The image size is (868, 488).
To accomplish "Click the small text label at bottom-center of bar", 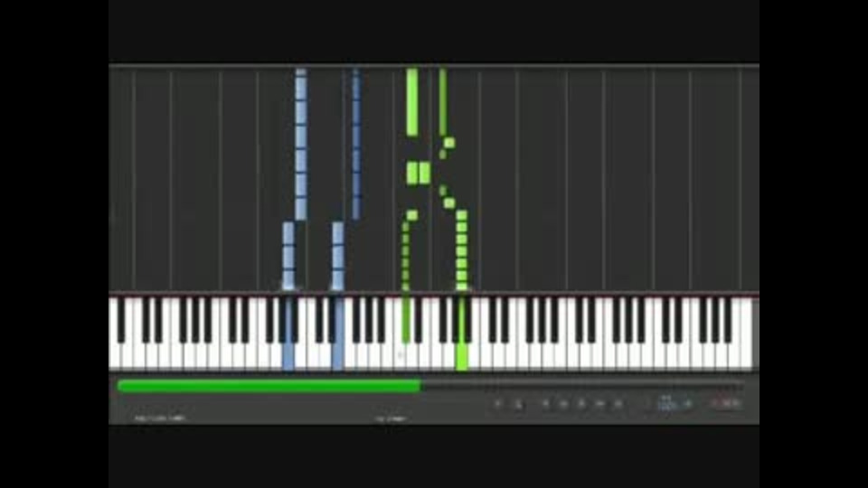I will (391, 418).
